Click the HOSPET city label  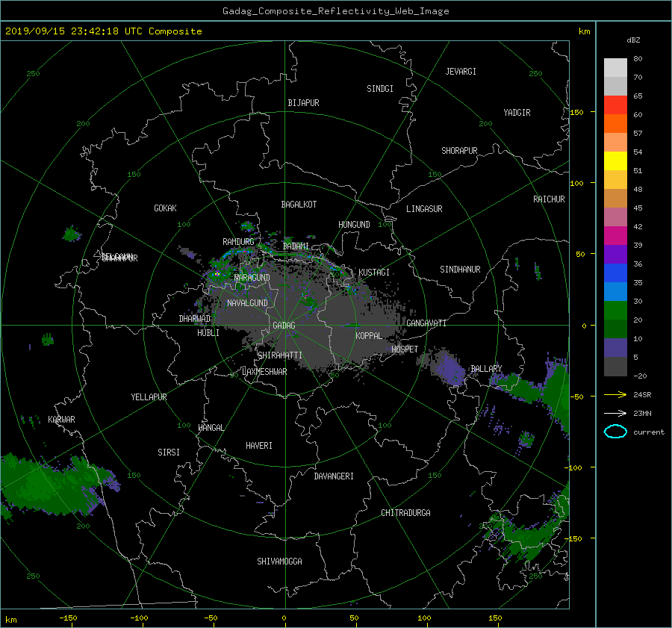pyautogui.click(x=405, y=349)
